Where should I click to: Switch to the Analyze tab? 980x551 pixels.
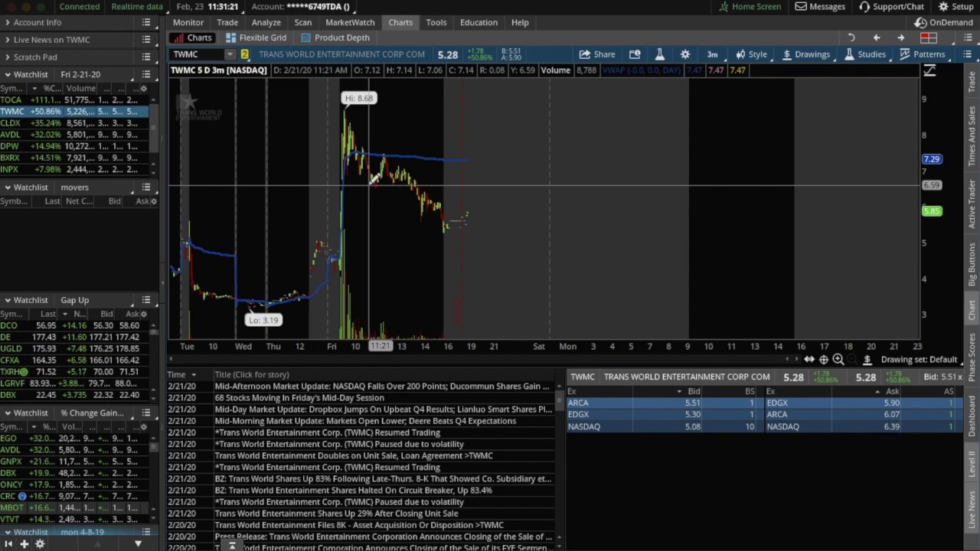pyautogui.click(x=266, y=22)
